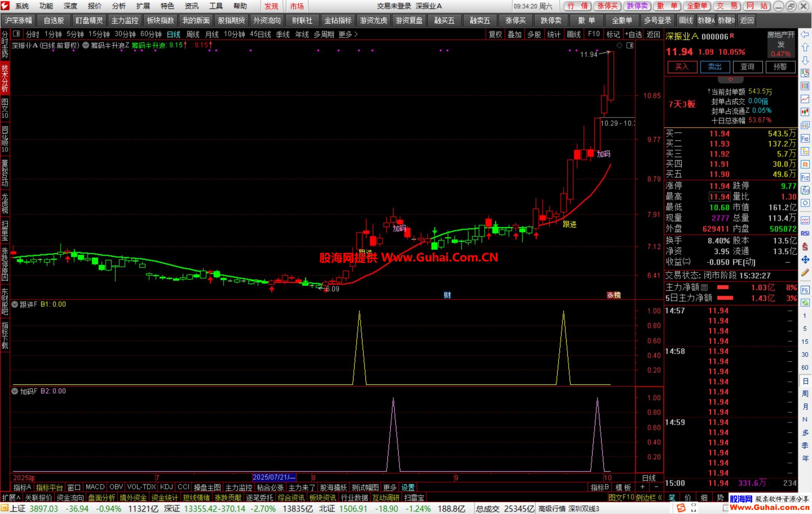Open the 分析 menu in menu bar

[119, 6]
